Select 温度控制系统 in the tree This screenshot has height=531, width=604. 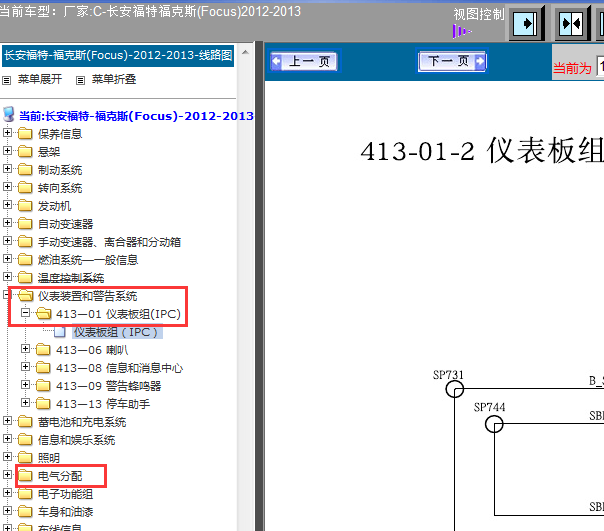[71, 278]
